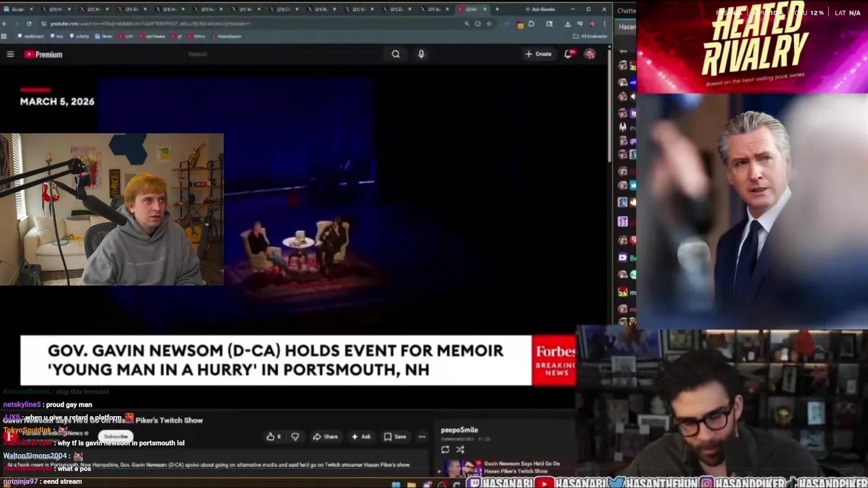Open the Chrome zoom magnifier icon
The image size is (868, 488).
pyautogui.click(x=467, y=24)
